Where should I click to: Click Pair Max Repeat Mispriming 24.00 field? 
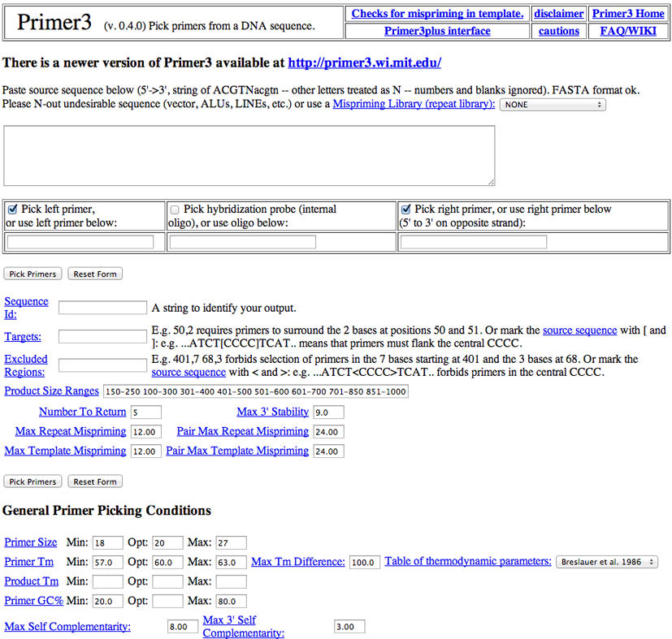coord(329,432)
